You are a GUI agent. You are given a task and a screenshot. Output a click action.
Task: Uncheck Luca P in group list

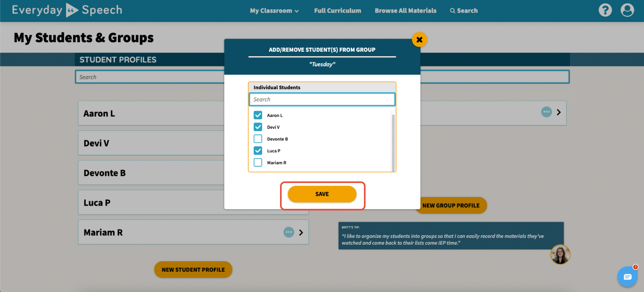[x=258, y=151]
